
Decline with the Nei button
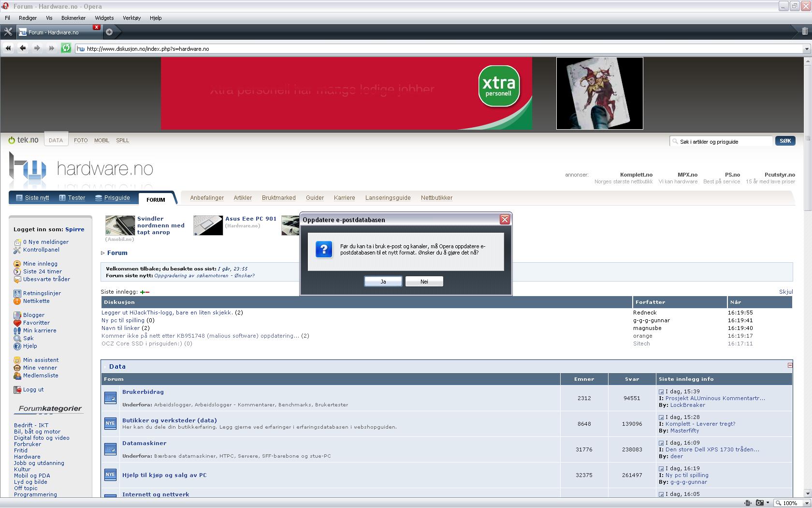click(x=424, y=282)
